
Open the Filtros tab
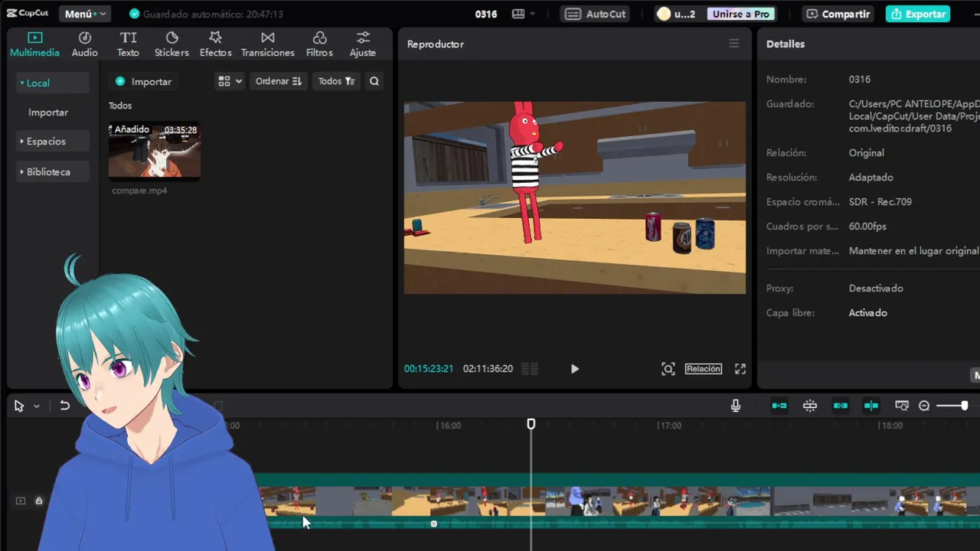point(319,44)
